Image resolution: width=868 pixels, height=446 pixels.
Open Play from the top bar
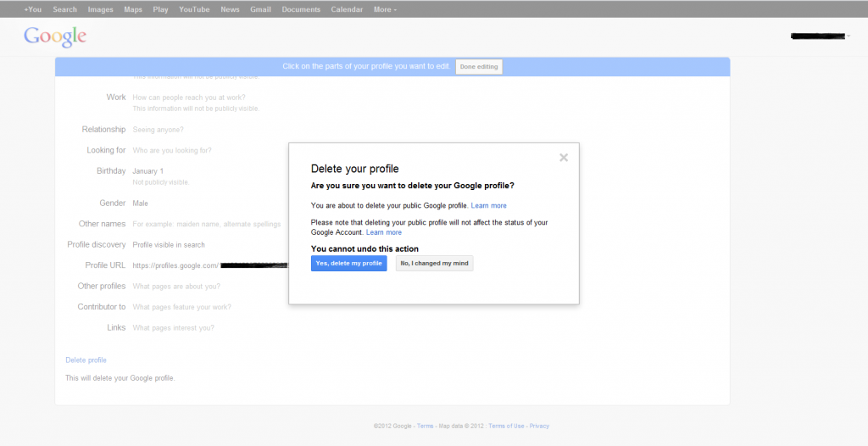coord(160,9)
